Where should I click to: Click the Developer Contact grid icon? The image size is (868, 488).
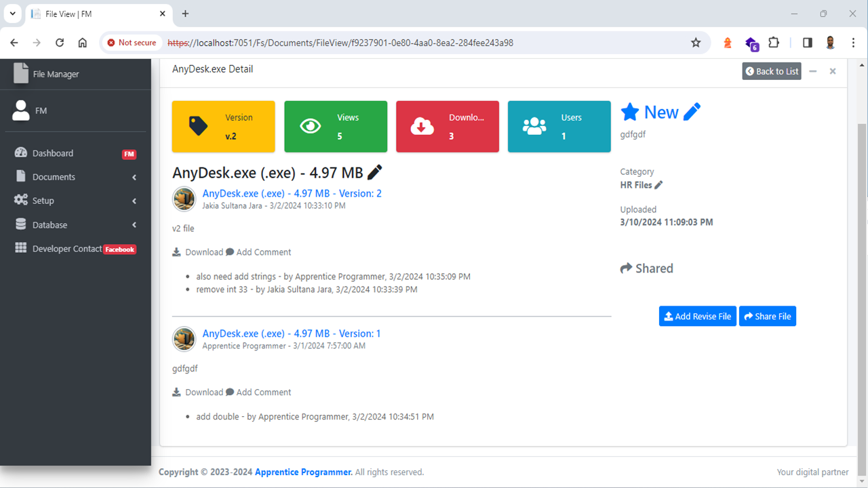point(21,248)
